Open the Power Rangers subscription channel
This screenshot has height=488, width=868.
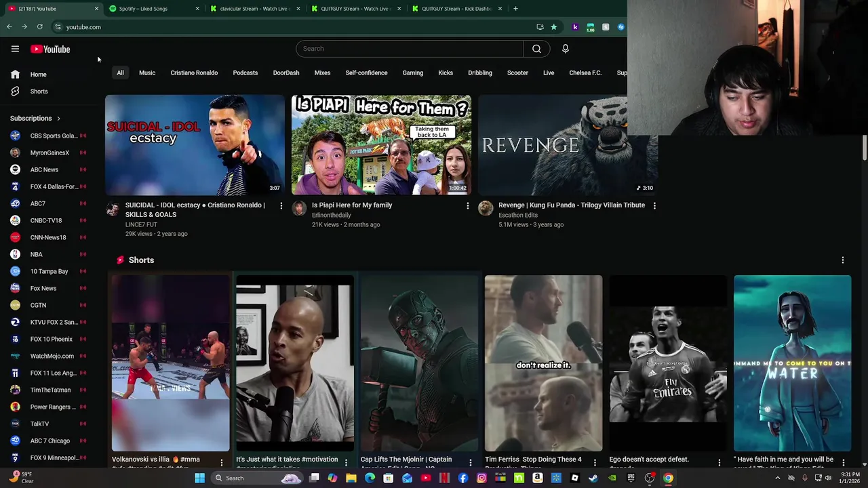click(49, 407)
